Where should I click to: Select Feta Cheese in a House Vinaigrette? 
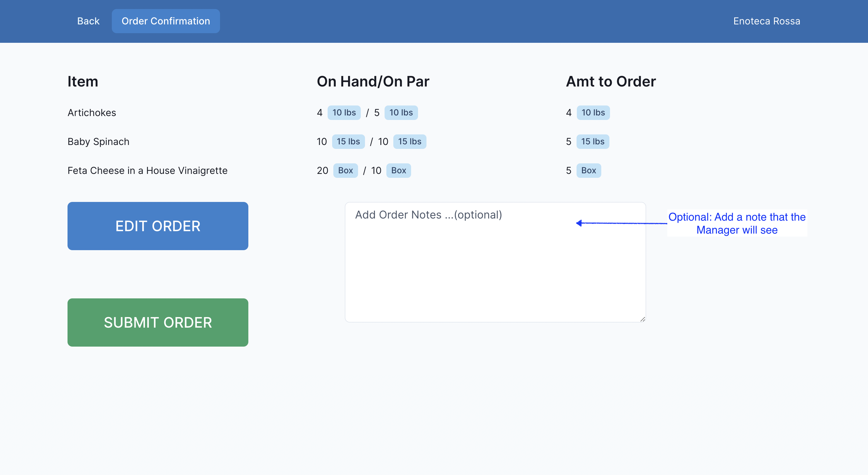tap(147, 171)
